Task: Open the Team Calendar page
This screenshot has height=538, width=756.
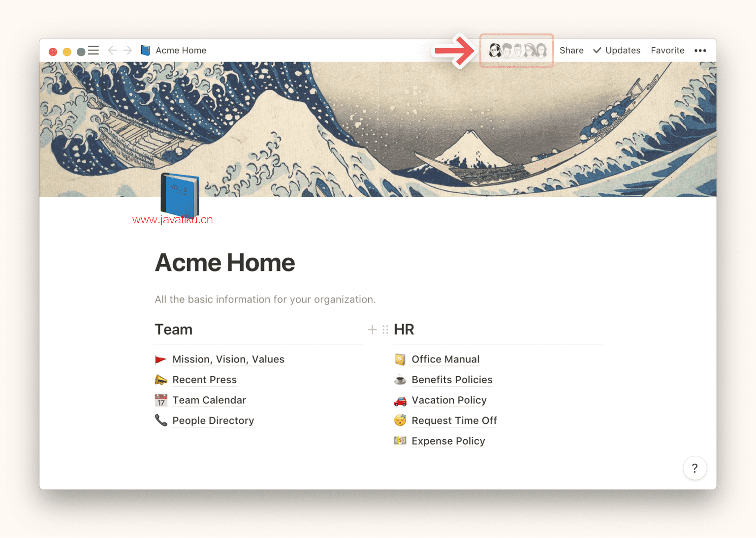Action: tap(209, 400)
